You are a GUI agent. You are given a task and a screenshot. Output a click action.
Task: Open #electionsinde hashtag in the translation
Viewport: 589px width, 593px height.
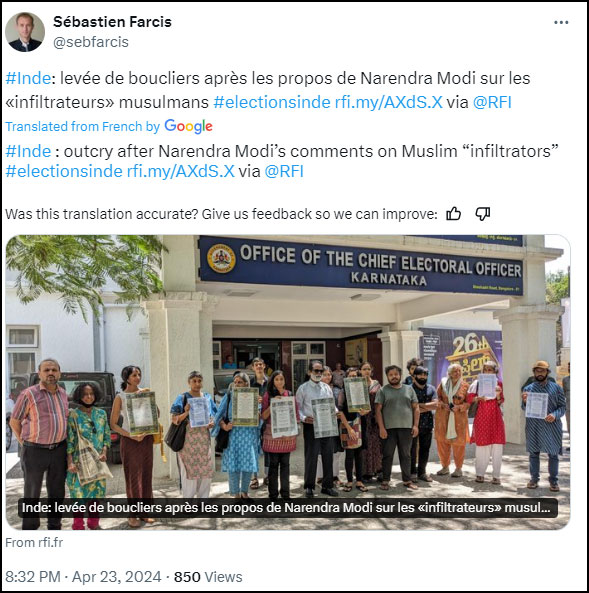click(x=64, y=171)
